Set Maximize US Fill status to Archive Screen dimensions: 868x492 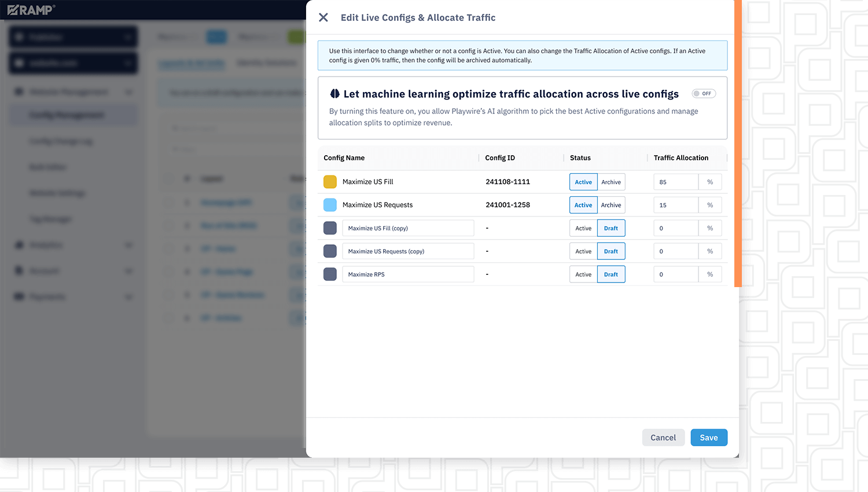[611, 182]
